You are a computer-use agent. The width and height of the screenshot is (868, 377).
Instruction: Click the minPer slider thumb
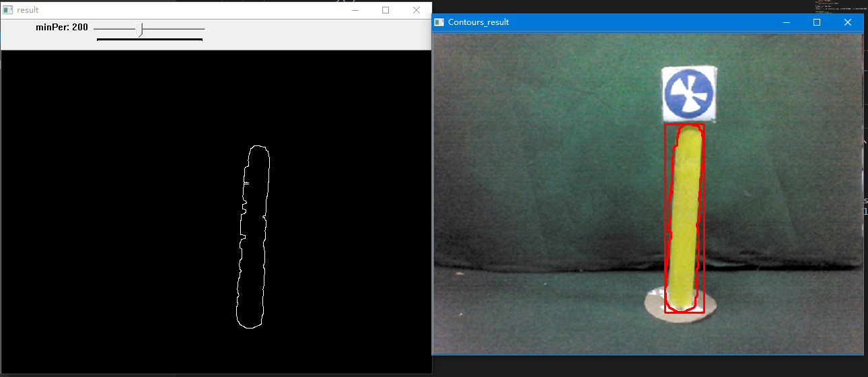(141, 29)
